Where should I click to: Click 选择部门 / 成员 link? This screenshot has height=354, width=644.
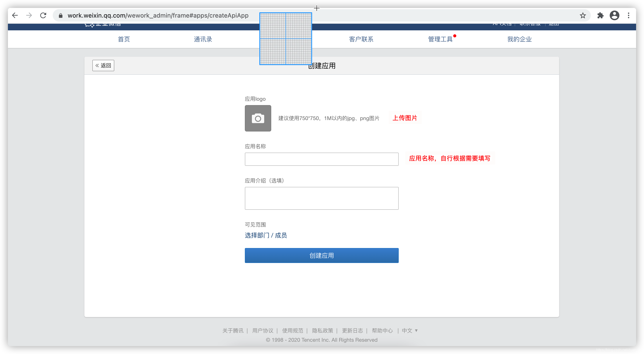click(x=266, y=235)
